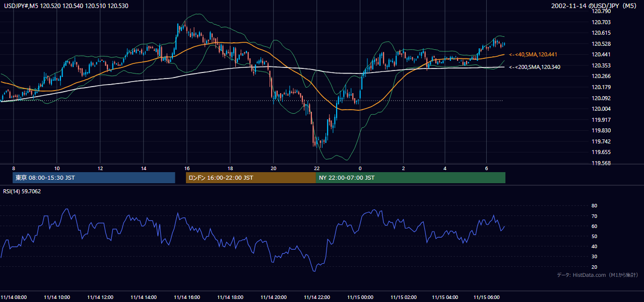The height and width of the screenshot is (302, 644).
Task: Select the ロンドン 16:00-22:00 JST session bar
Action: pos(250,178)
